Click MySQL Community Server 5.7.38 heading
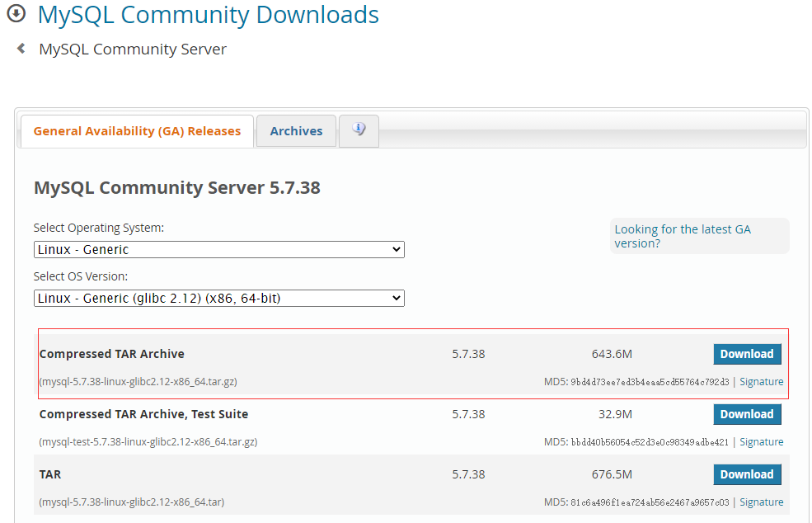The height and width of the screenshot is (523, 812). (177, 187)
